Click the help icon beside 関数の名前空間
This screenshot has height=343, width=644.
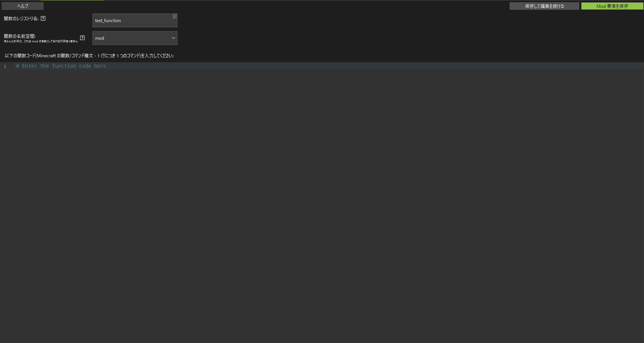(x=82, y=38)
